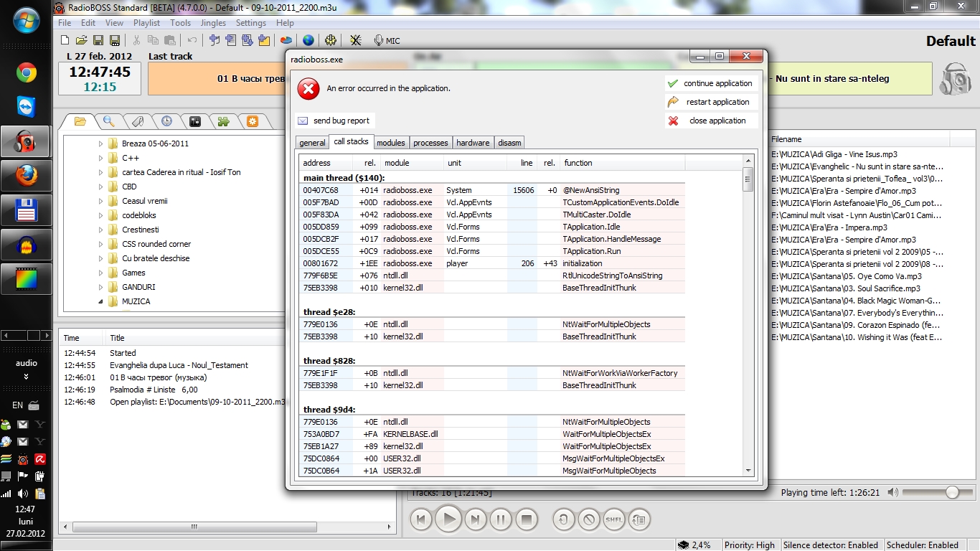Expand the 'CBD' folder node
This screenshot has height=551, width=980.
click(x=101, y=187)
